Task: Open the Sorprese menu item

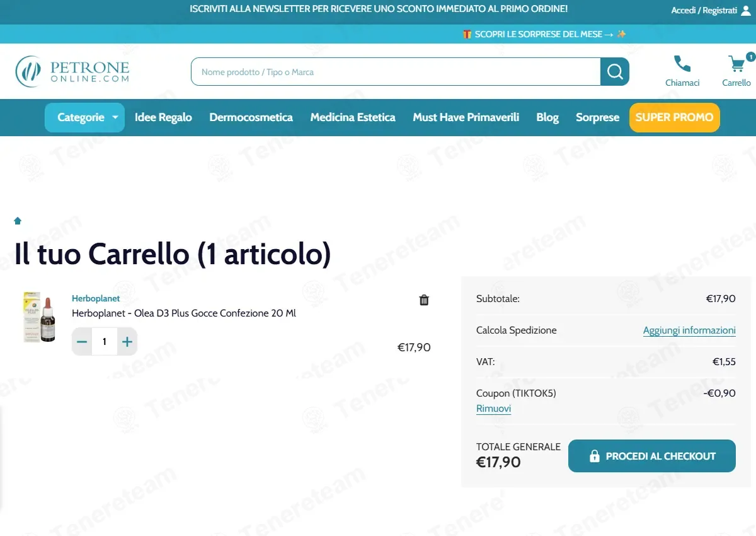Action: click(598, 117)
